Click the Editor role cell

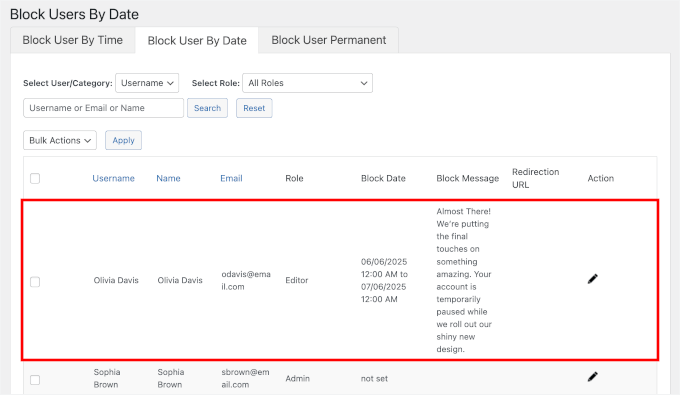(297, 280)
